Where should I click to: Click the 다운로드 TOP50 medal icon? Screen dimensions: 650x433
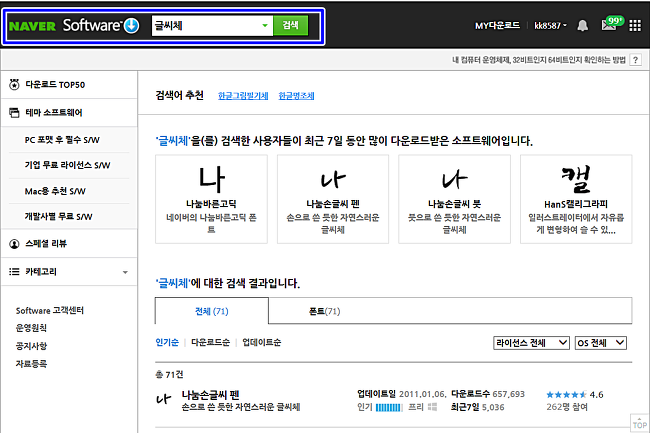pos(15,85)
